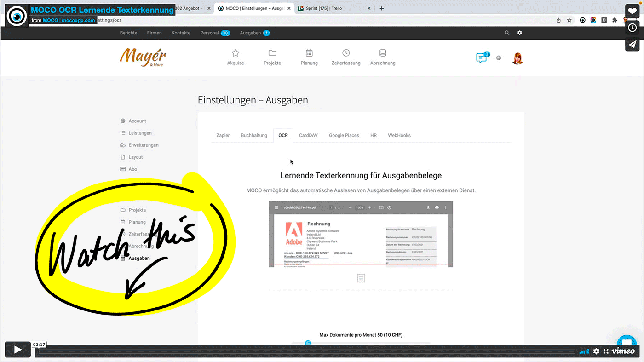Bookmark this page with the star icon
Viewport: 644px width, 362px height.
[x=569, y=20]
